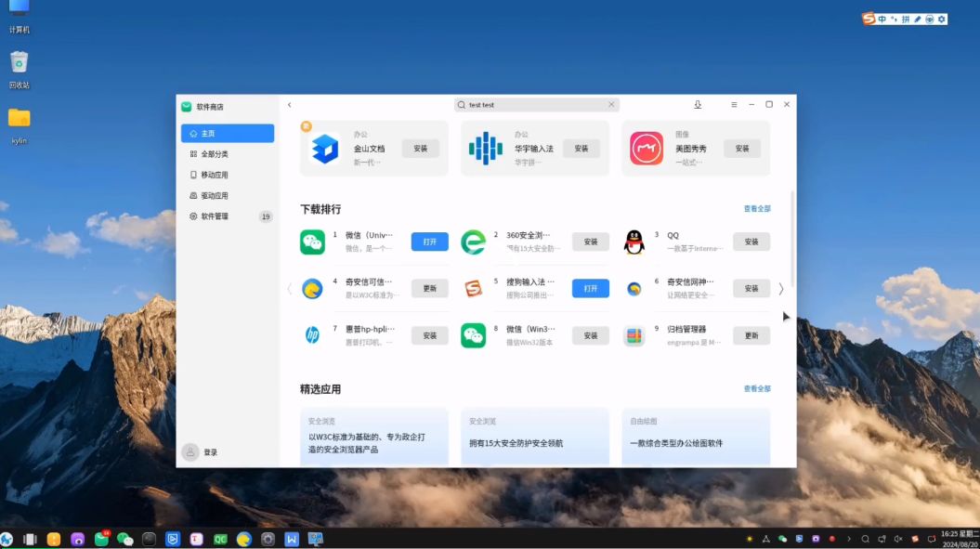Screen dimensions: 980x549
Task: Click the back arrow next to search
Action: (x=290, y=105)
